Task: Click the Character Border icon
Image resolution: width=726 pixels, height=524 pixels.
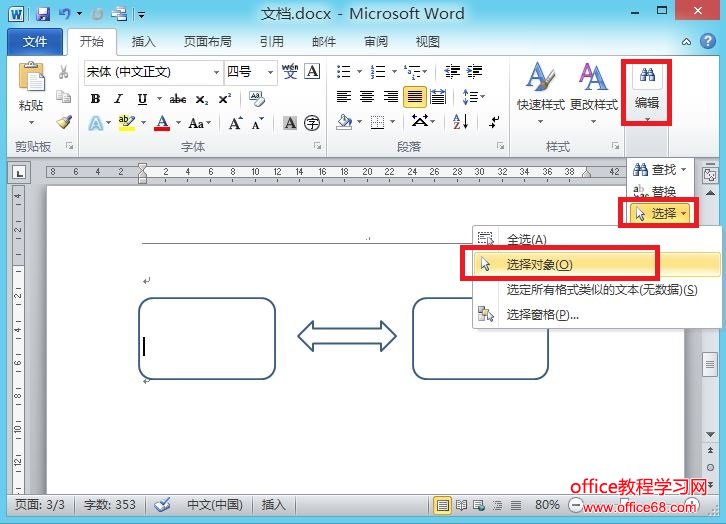Action: [313, 71]
